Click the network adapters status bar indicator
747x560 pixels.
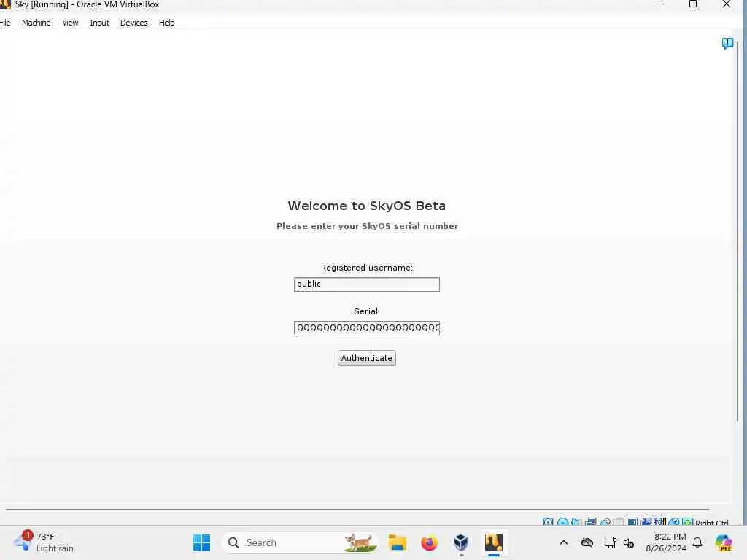click(x=591, y=522)
